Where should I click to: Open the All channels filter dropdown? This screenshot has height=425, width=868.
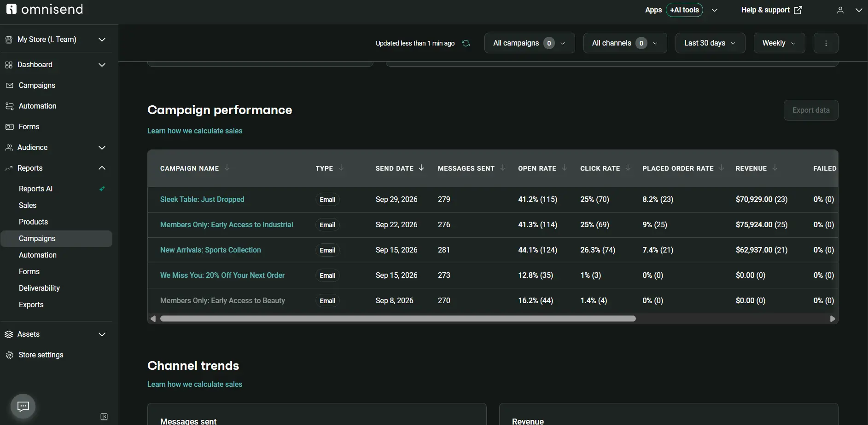click(625, 43)
